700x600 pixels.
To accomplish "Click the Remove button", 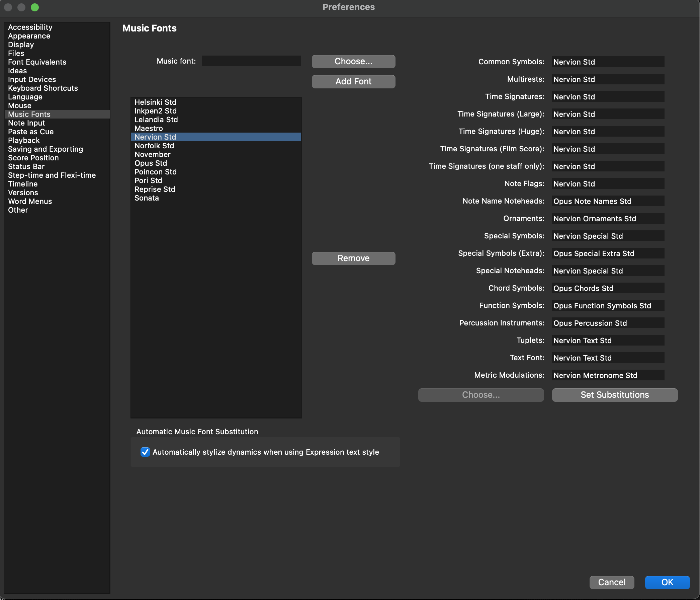I will point(353,258).
